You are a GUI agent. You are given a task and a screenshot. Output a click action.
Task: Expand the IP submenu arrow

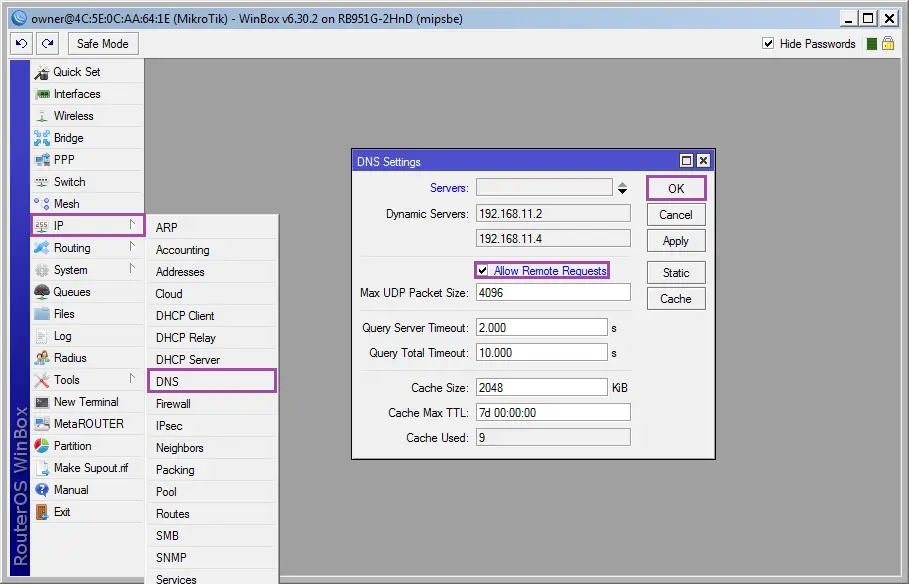(132, 224)
